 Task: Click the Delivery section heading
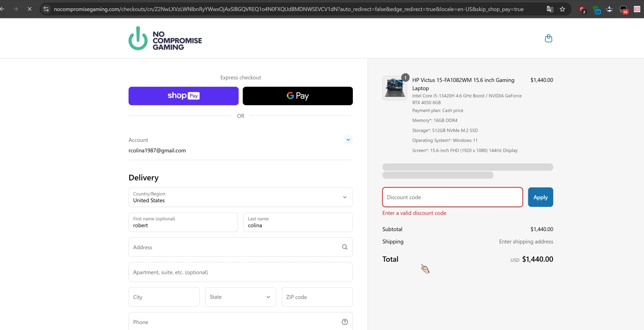(143, 178)
